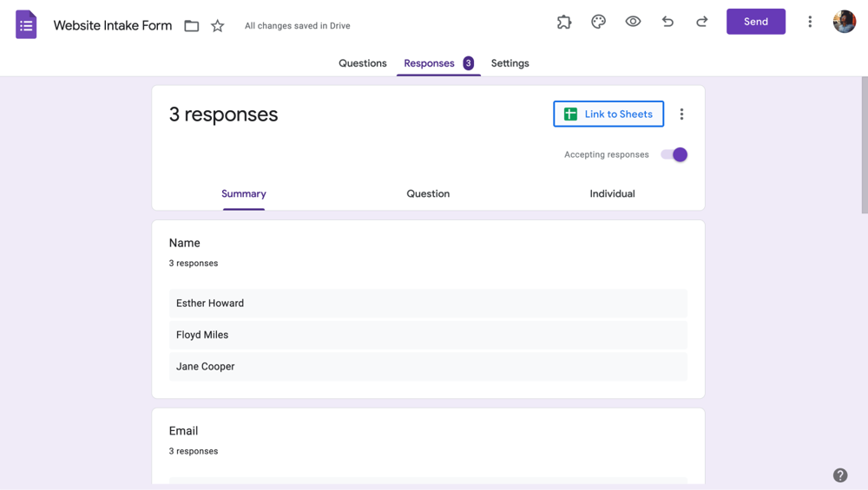Move form to folder icon
The height and width of the screenshot is (490, 868).
(x=192, y=25)
